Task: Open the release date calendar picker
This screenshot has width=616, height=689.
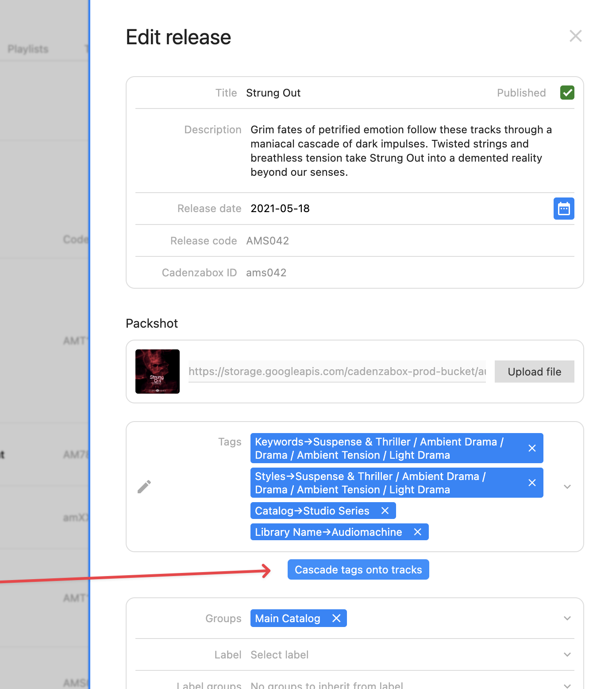Action: tap(564, 209)
